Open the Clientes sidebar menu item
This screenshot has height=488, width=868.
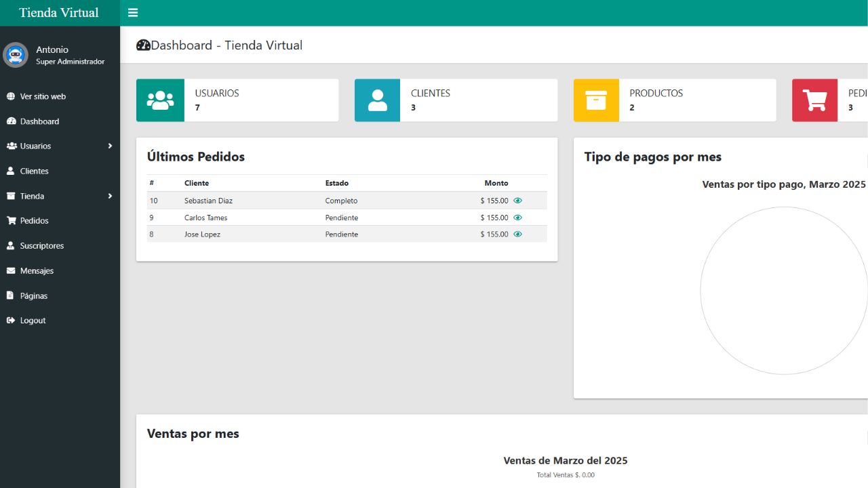(x=34, y=171)
